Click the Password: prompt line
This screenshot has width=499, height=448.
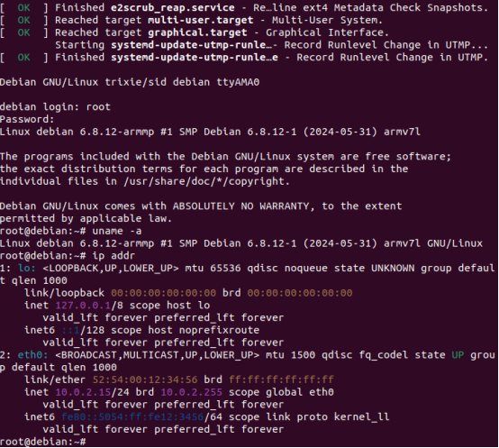27,119
